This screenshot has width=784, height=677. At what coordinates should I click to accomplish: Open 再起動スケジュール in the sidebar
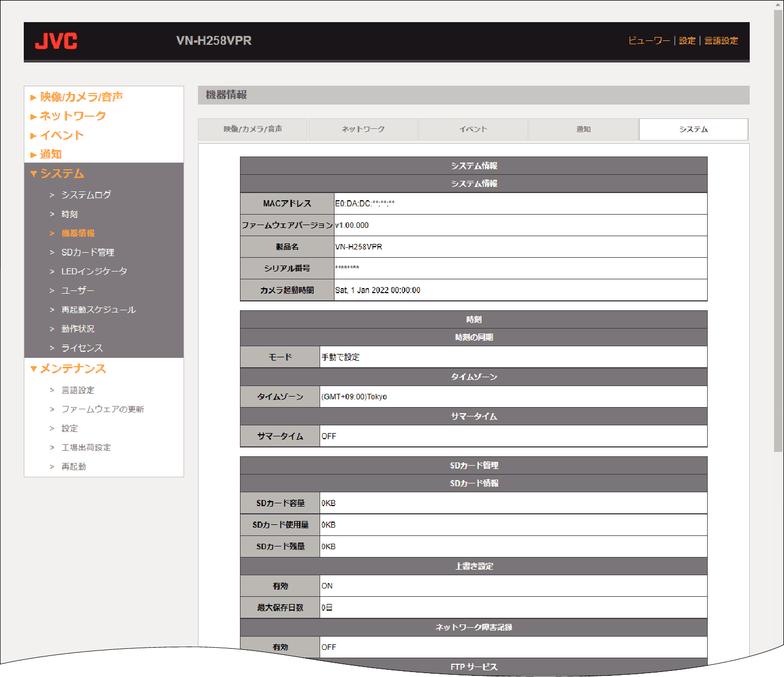(98, 309)
